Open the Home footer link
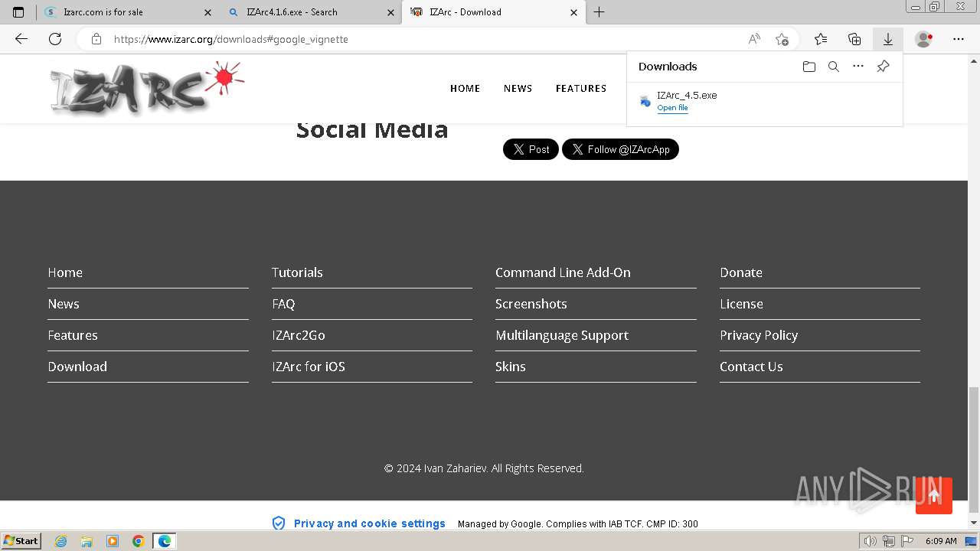The width and height of the screenshot is (980, 551). (65, 272)
